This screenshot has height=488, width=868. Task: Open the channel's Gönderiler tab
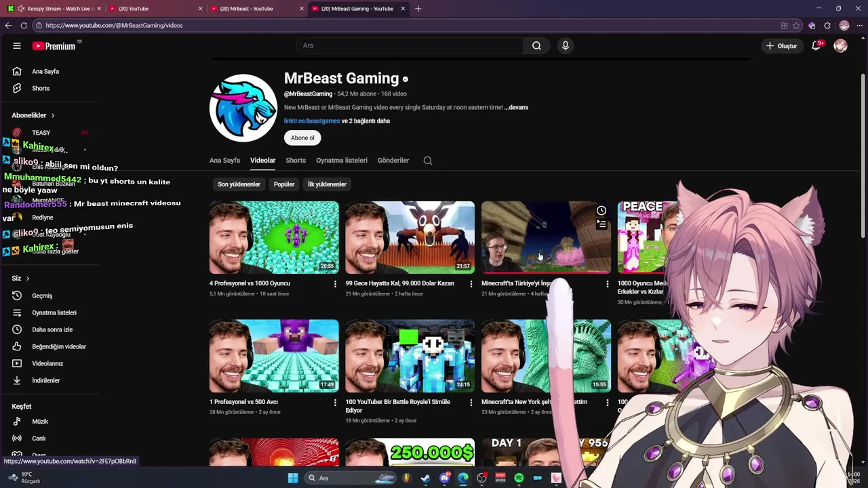[x=393, y=161]
